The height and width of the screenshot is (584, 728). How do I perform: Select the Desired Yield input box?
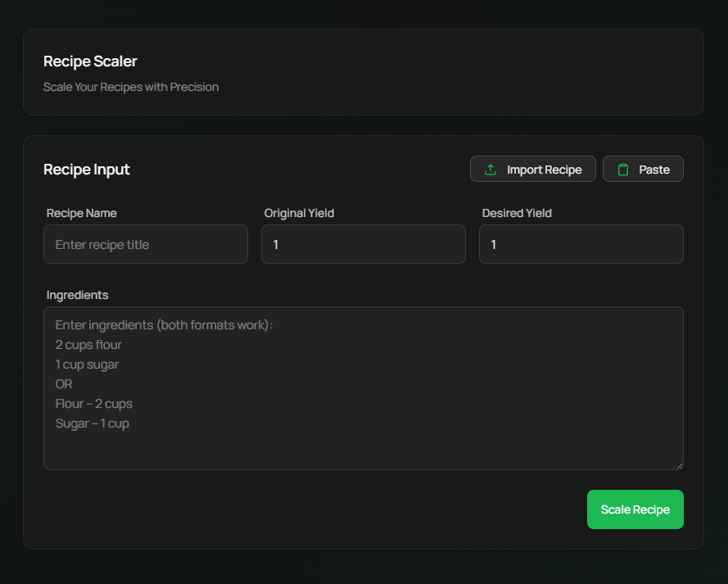[581, 244]
